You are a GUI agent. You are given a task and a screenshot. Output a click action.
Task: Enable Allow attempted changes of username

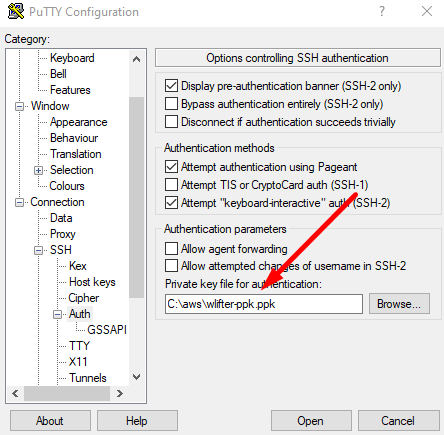(171, 266)
